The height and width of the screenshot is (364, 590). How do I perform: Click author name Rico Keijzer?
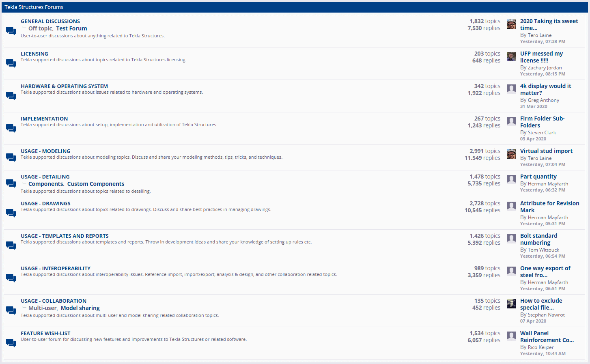[x=540, y=347]
